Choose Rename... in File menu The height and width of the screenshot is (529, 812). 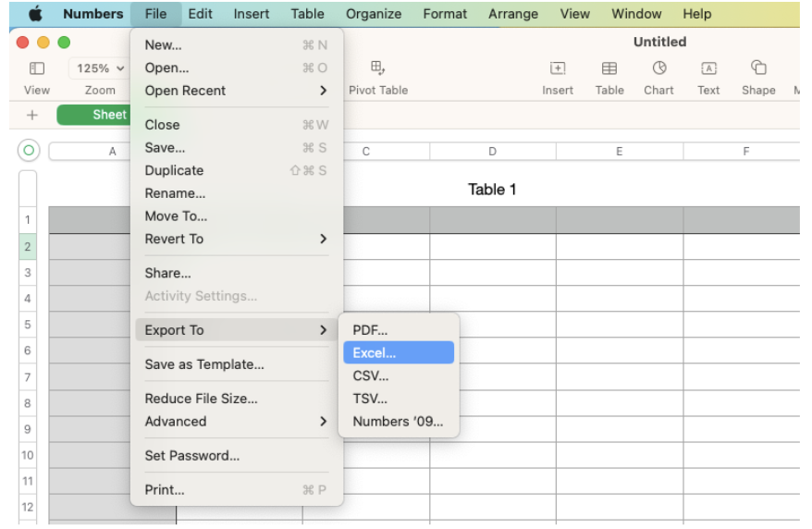(x=237, y=193)
